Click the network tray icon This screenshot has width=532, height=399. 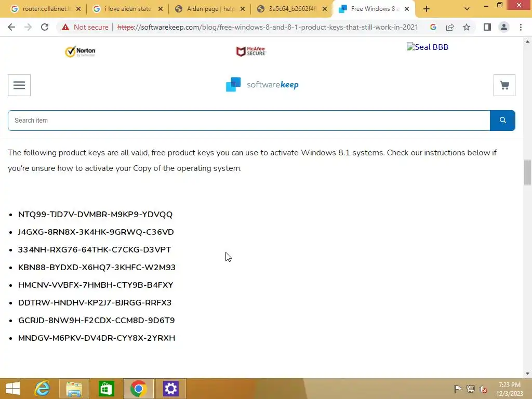coord(470,389)
